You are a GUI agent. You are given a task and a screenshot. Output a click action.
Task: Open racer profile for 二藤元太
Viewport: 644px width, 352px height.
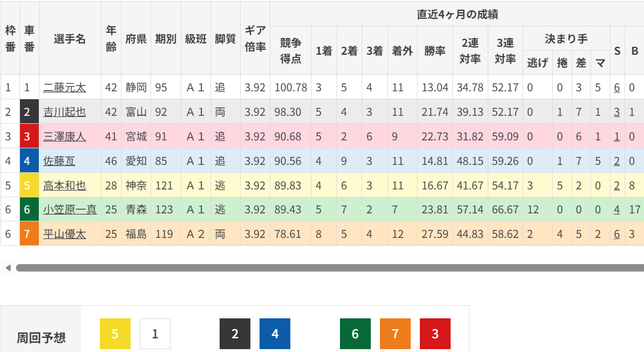point(64,88)
